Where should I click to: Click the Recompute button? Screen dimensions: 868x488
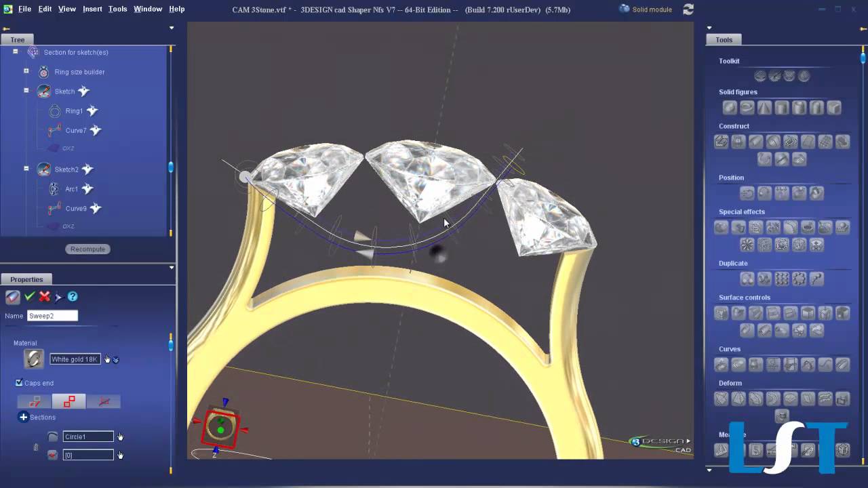(x=88, y=249)
